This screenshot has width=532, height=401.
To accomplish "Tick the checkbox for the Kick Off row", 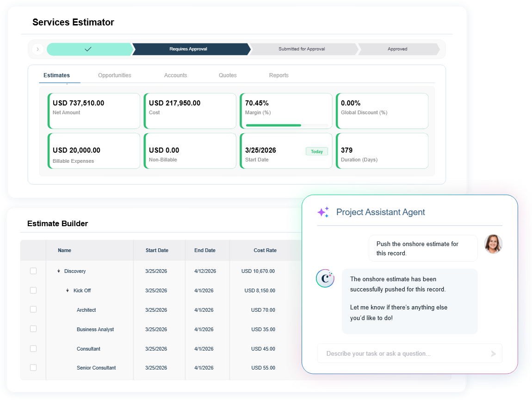I will (x=33, y=290).
